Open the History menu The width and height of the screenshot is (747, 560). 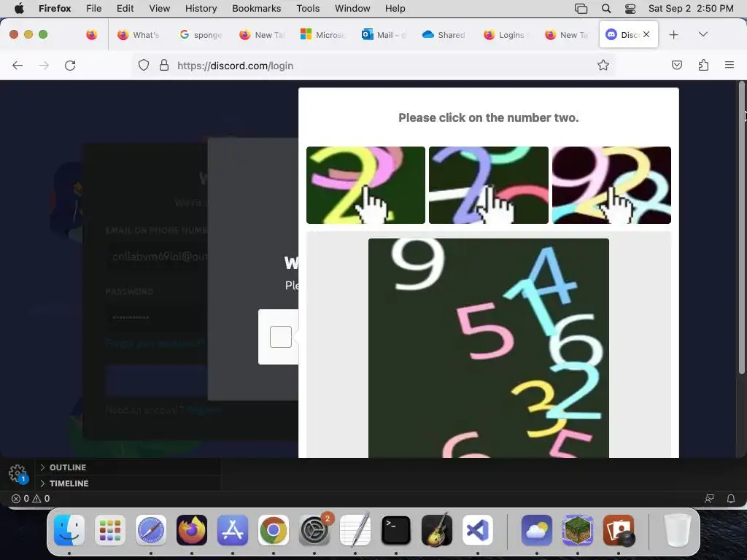[x=201, y=8]
